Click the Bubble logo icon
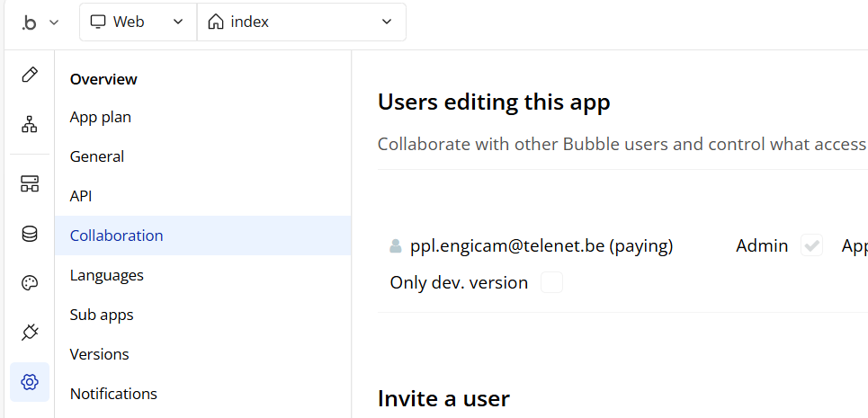 click(x=29, y=22)
